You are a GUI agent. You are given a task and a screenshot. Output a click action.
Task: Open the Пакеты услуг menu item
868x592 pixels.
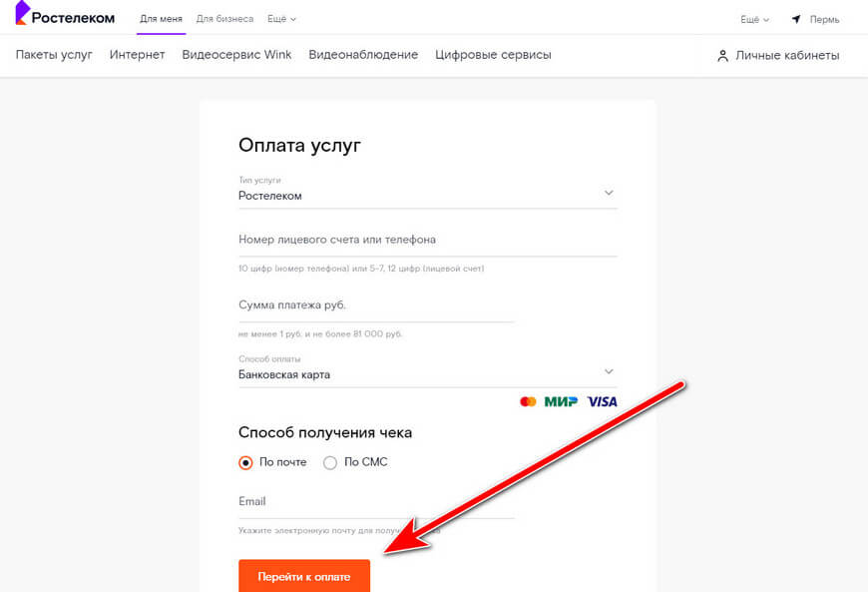click(54, 55)
